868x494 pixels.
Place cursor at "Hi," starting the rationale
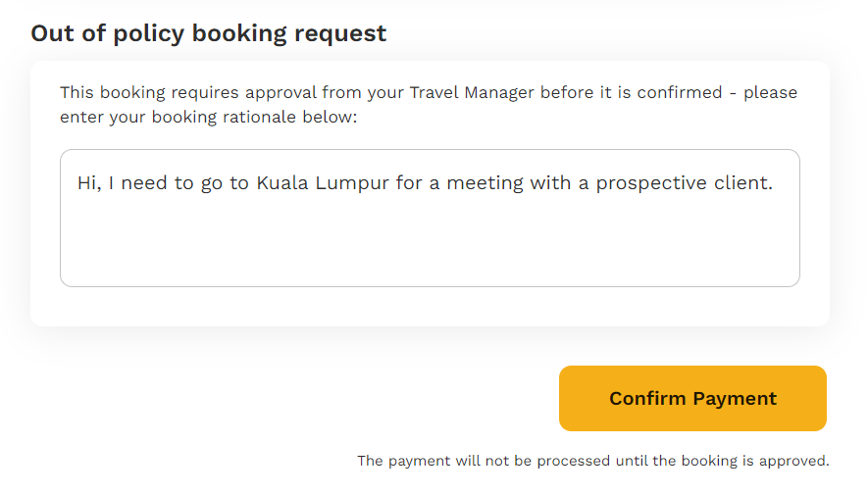89,183
